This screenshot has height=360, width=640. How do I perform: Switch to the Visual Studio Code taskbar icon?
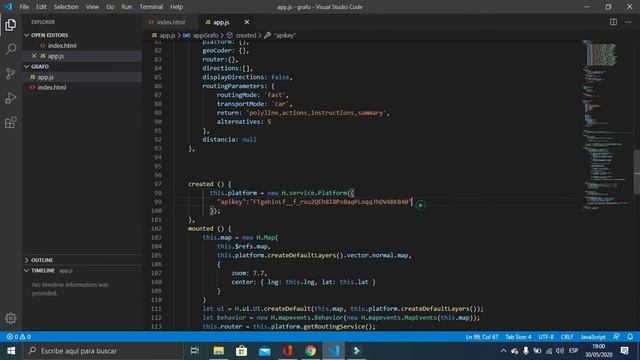333,351
